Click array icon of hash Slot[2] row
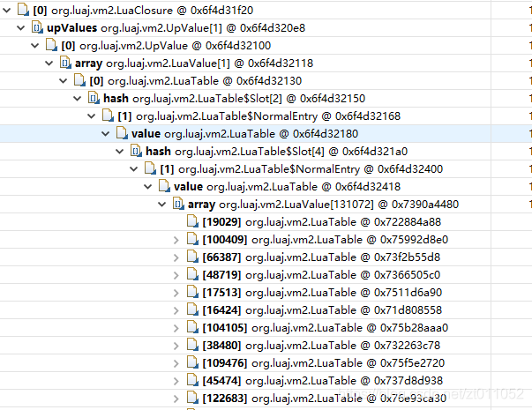This screenshot has height=410, width=532. click(x=94, y=98)
